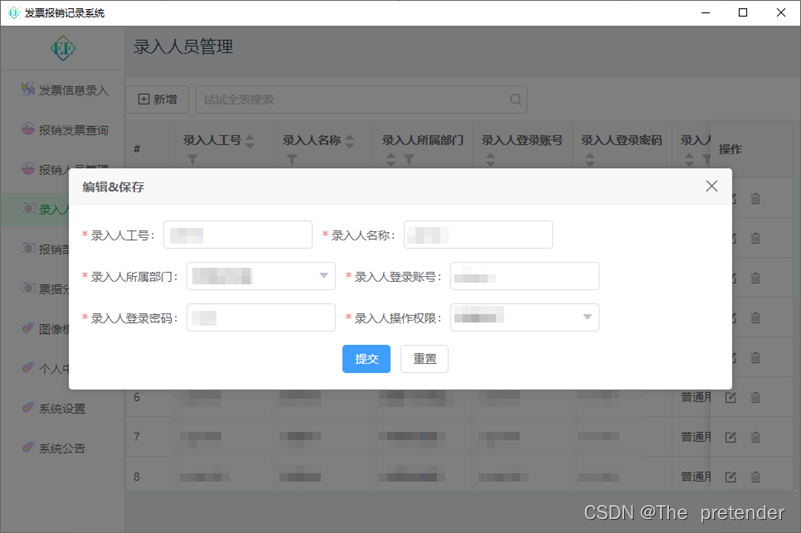Click the 发票信息录入 sidebar icon
Viewport: 801px width, 533px height.
point(28,89)
